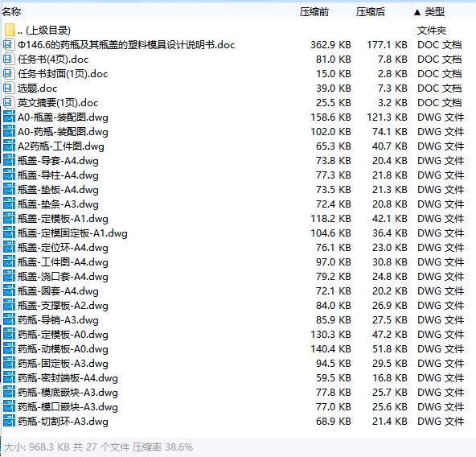Click DWG icon of 瓶盖-垫板-A4.dwg
This screenshot has width=476, height=457.
pyautogui.click(x=9, y=190)
